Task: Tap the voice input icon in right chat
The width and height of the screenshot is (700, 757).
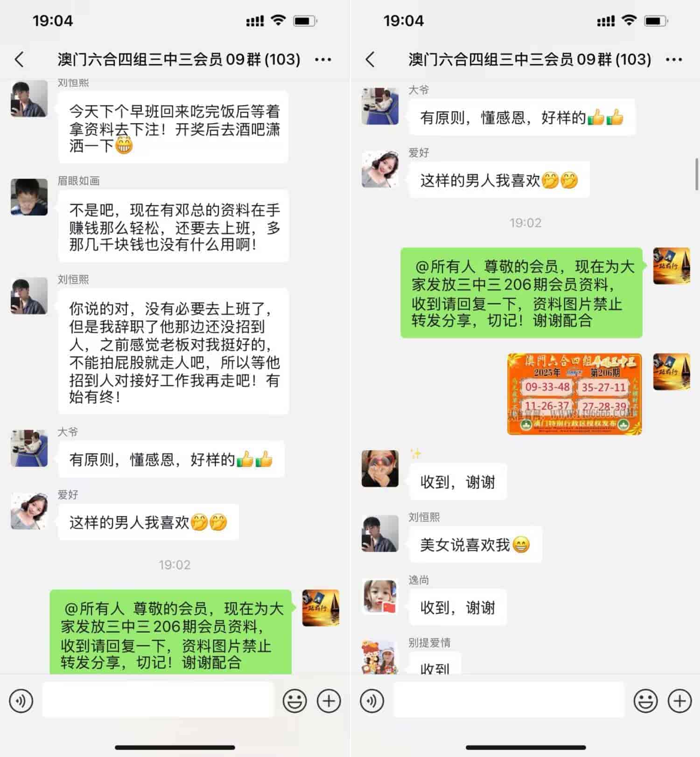Action: [372, 701]
